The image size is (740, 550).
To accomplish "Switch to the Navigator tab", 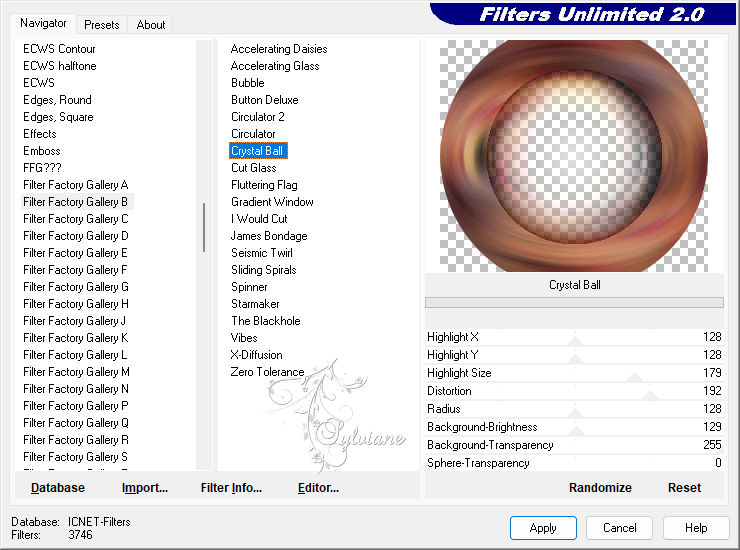I will pos(43,23).
